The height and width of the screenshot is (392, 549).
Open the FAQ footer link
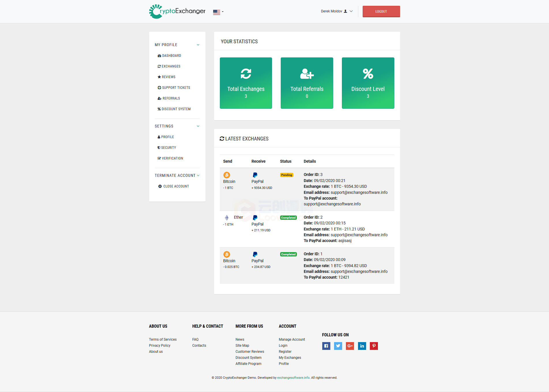[195, 340]
